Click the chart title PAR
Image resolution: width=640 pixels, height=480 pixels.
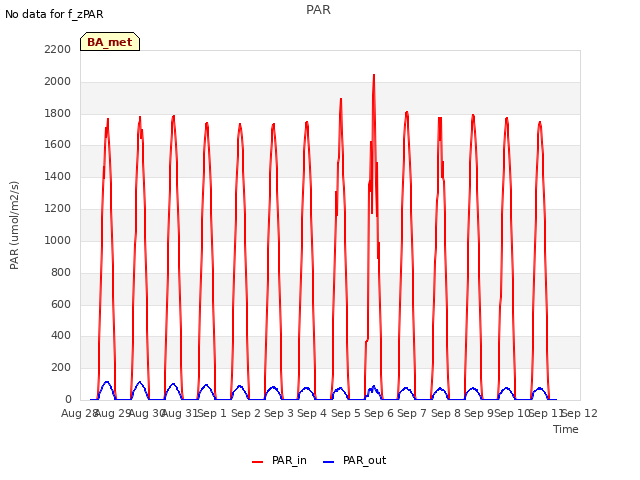click(318, 10)
